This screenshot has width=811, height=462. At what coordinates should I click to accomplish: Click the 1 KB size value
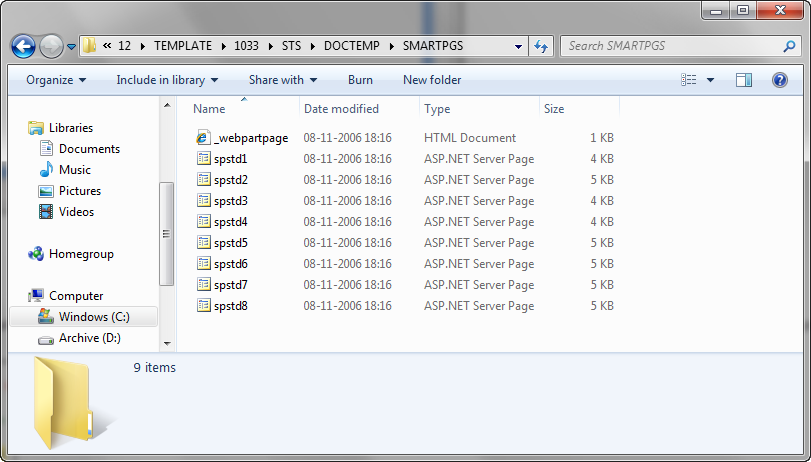pyautogui.click(x=602, y=138)
